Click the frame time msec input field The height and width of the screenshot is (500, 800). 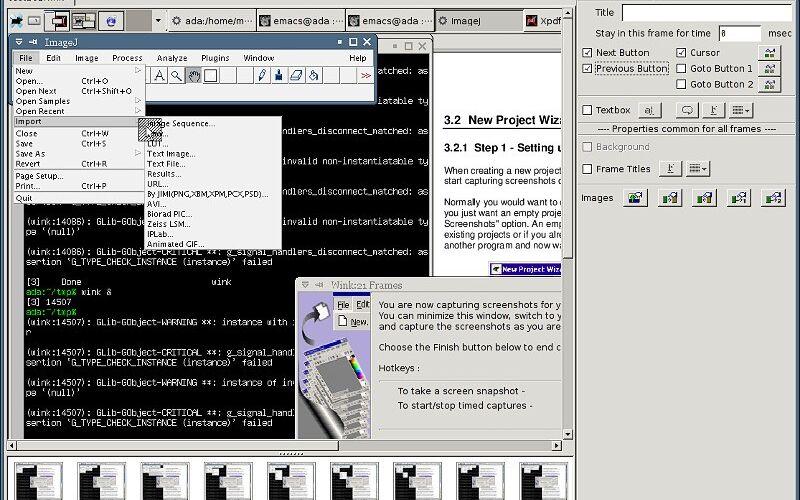740,33
